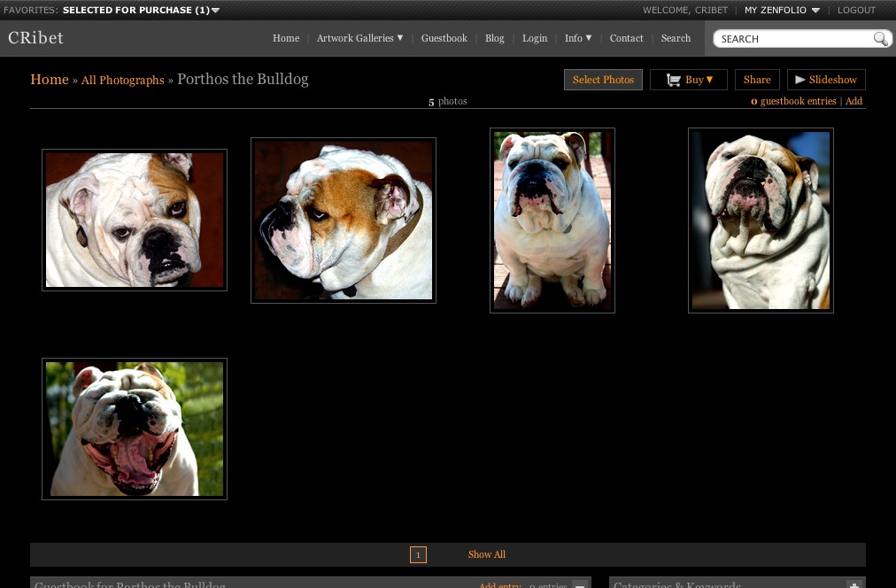Select the Contact menu item

coord(626,38)
